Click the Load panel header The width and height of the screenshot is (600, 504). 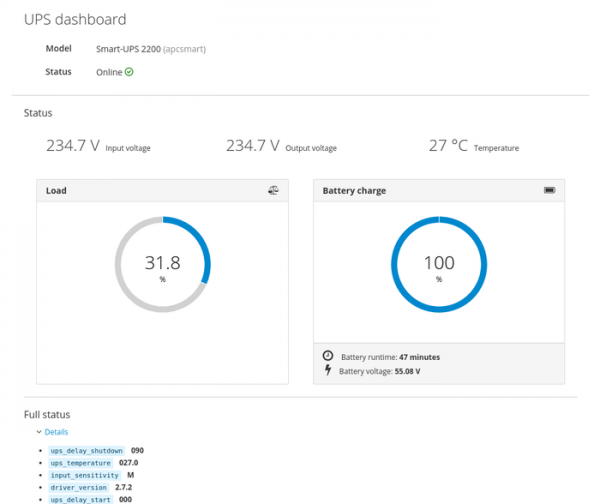pos(150,190)
